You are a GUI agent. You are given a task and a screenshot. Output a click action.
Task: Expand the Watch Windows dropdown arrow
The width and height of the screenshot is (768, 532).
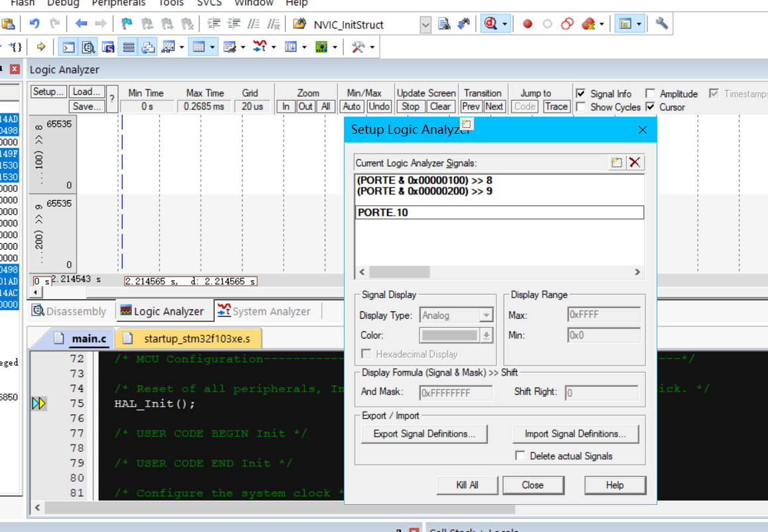(x=182, y=48)
